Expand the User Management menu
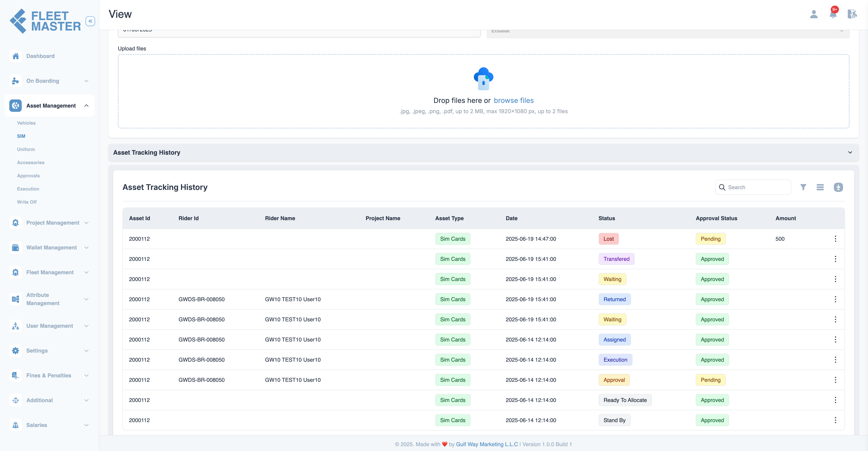This screenshot has height=451, width=868. (86, 326)
